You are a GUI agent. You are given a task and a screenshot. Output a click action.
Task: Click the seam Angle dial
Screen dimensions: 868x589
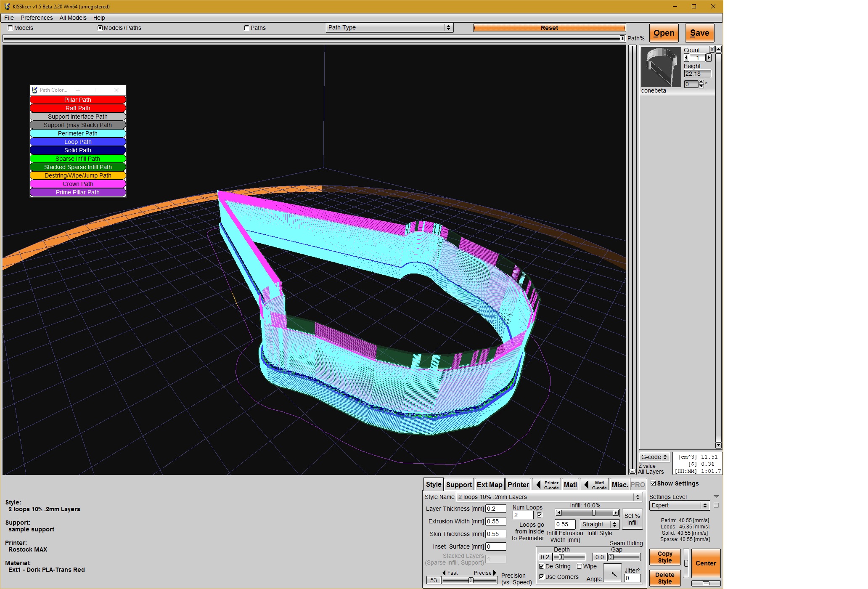point(612,573)
